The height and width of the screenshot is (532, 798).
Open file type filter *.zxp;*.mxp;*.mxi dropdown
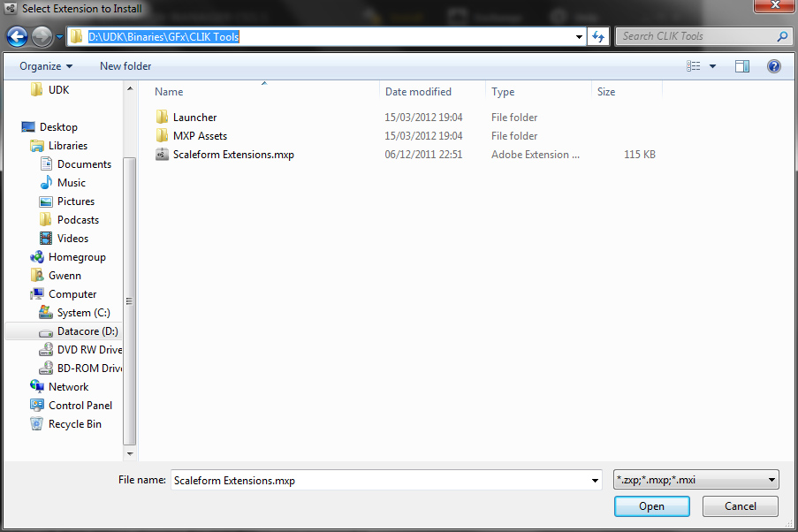696,480
